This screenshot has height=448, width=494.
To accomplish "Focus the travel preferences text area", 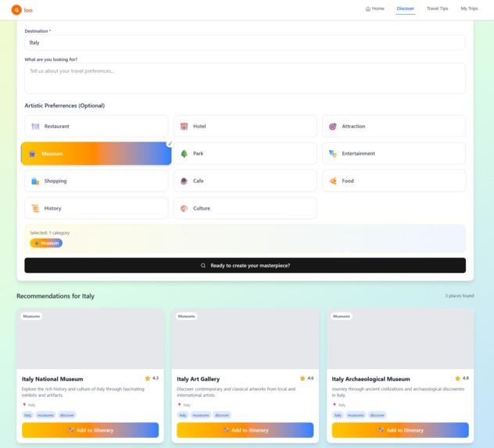I will (x=245, y=78).
